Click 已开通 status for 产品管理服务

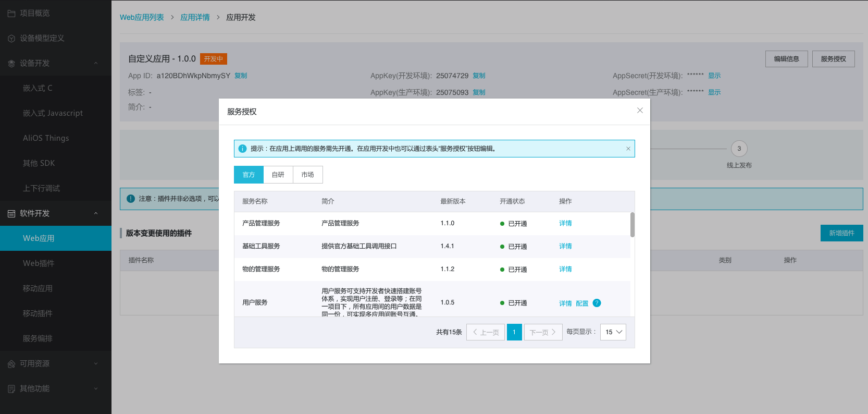tap(514, 224)
